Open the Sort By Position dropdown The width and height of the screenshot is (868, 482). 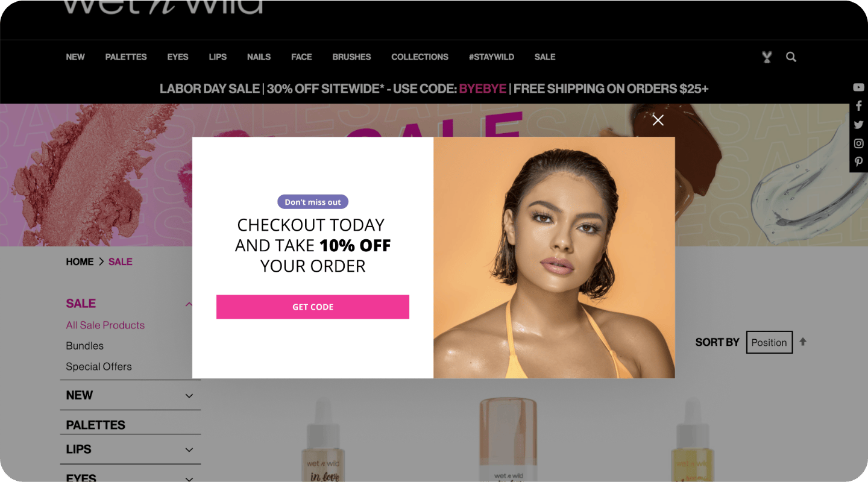coord(769,342)
